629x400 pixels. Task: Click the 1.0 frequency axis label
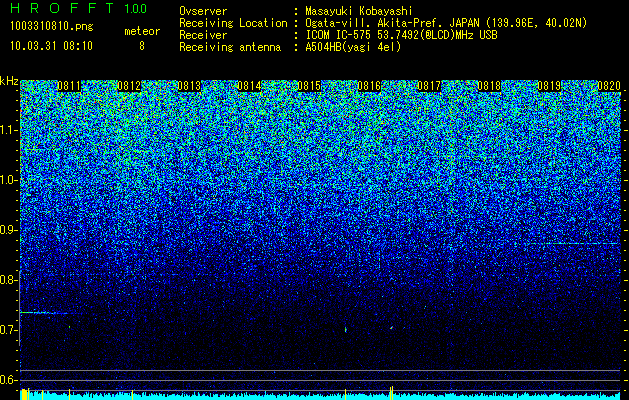(9, 180)
